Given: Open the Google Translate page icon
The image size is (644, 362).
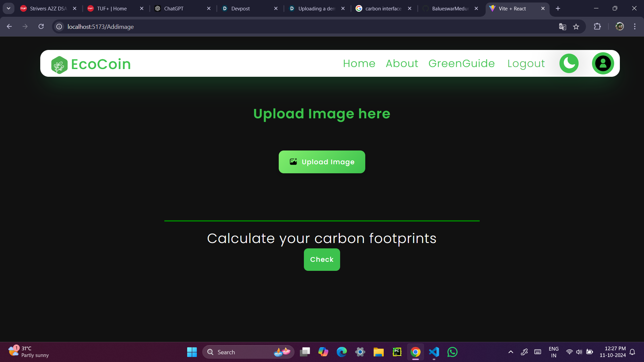Looking at the screenshot, I should coord(562,27).
